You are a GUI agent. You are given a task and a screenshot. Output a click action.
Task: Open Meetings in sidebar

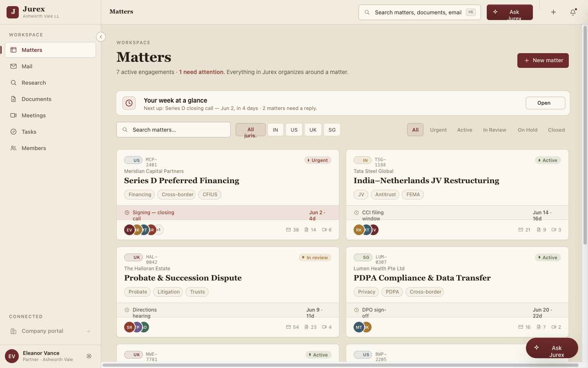point(50,115)
